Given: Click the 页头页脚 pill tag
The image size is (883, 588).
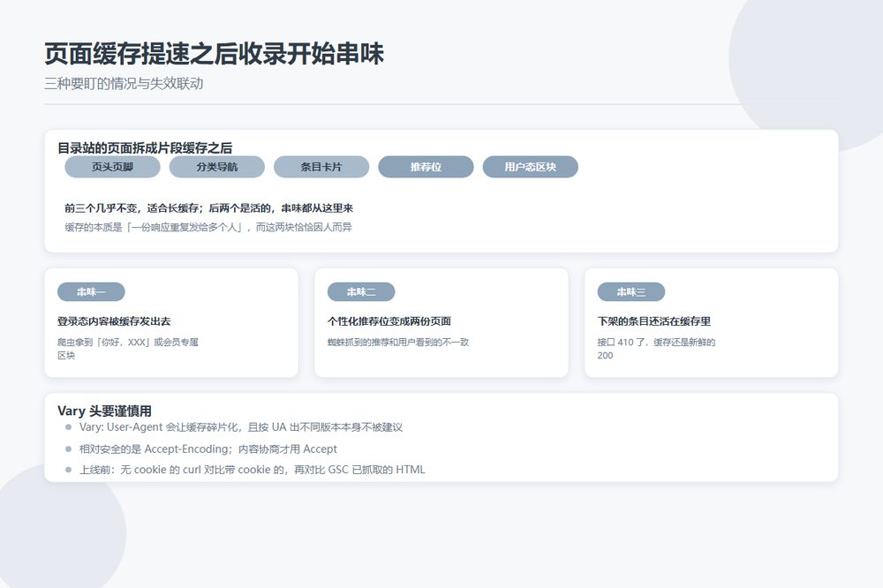Looking at the screenshot, I should click(x=113, y=167).
